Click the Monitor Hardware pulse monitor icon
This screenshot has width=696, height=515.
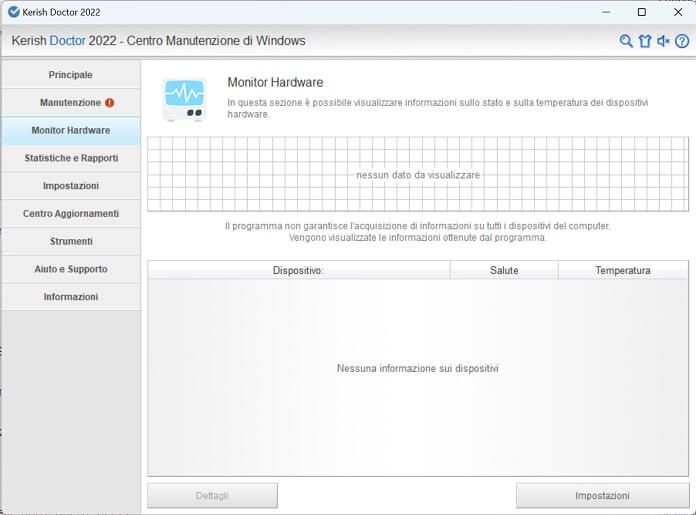[x=184, y=99]
